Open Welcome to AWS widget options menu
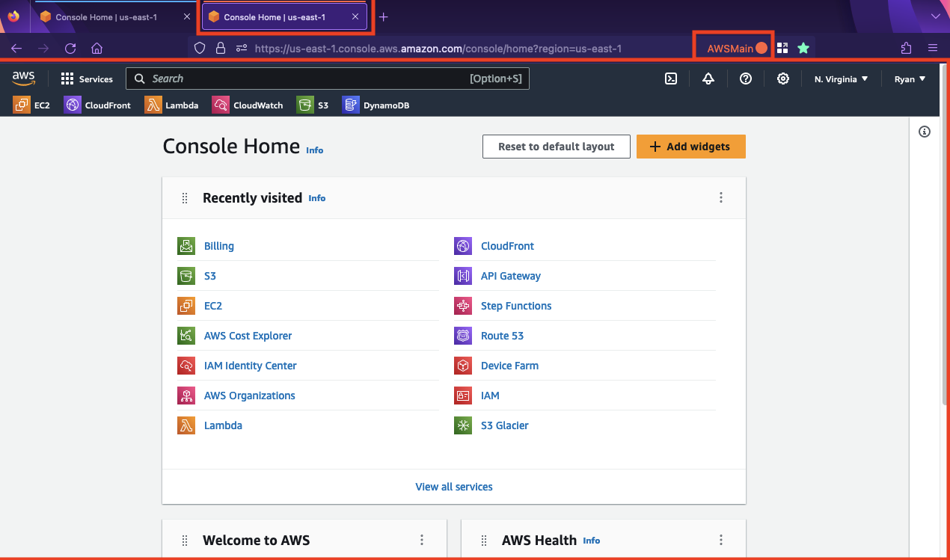This screenshot has height=560, width=950. 422,540
